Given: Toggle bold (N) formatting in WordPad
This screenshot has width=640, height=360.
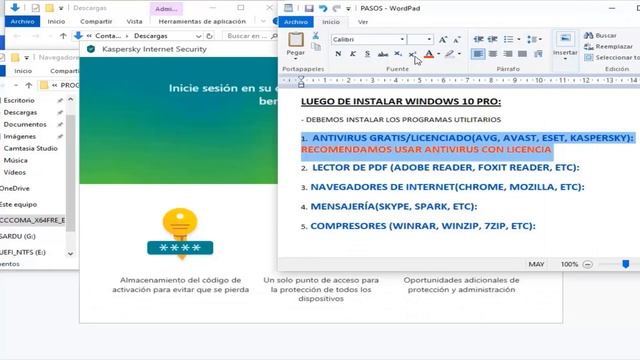Looking at the screenshot, I should (x=338, y=54).
